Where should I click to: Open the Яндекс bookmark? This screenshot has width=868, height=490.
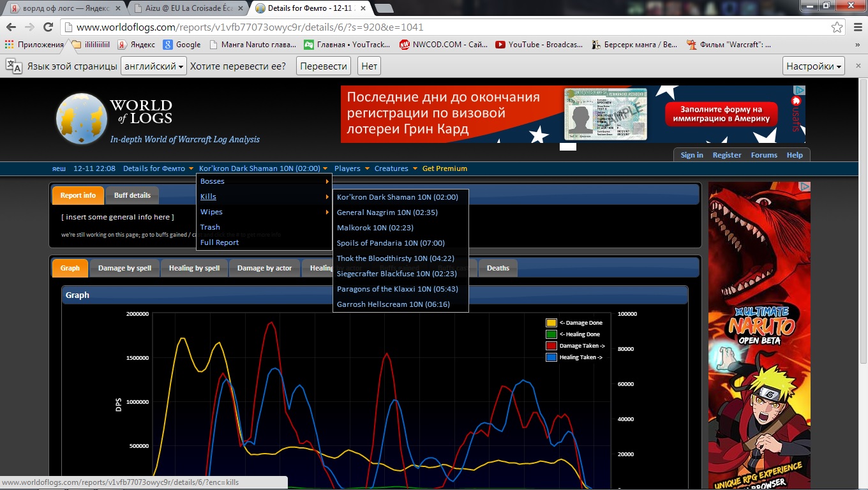tap(136, 45)
